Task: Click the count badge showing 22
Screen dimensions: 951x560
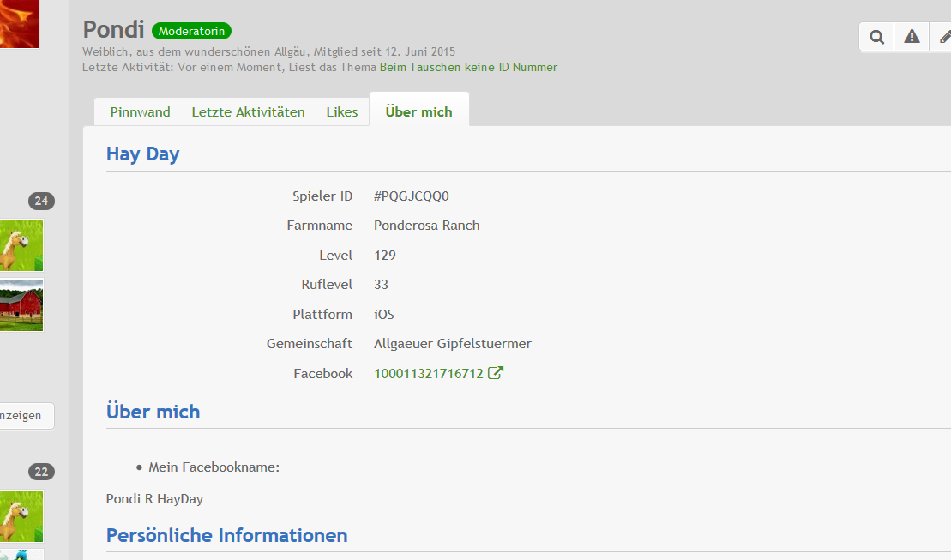Action: coord(41,472)
